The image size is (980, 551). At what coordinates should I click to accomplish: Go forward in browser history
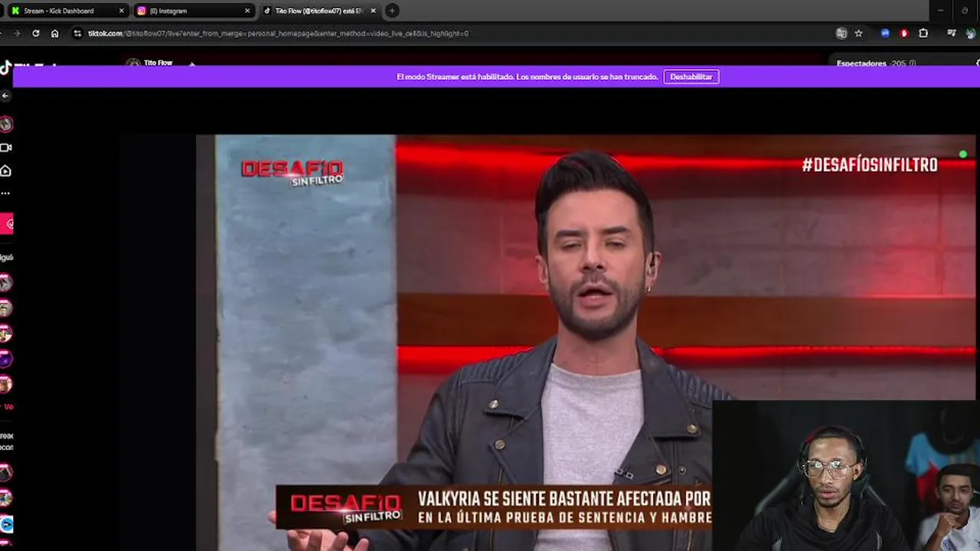[x=16, y=33]
